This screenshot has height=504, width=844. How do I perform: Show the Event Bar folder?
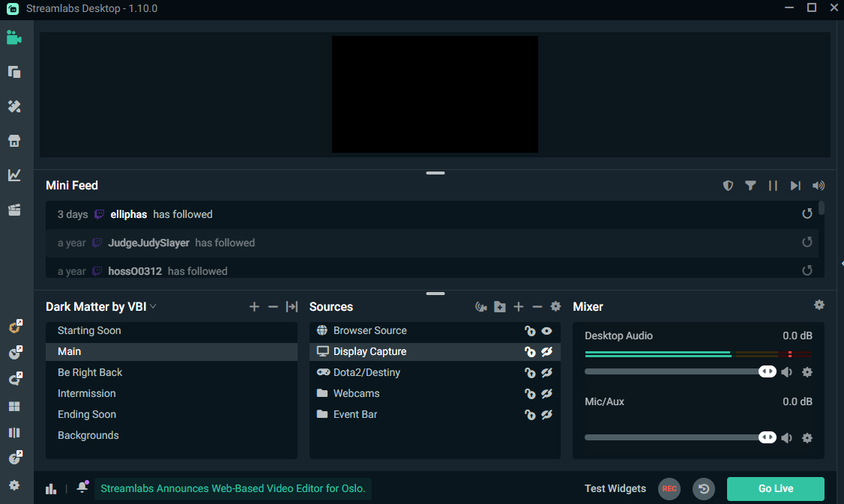pos(547,415)
